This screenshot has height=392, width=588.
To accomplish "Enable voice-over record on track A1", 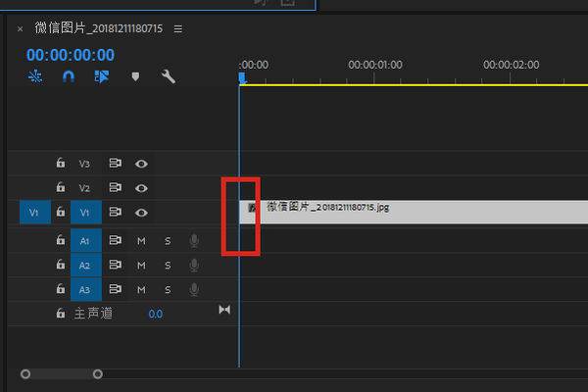I will click(x=194, y=241).
